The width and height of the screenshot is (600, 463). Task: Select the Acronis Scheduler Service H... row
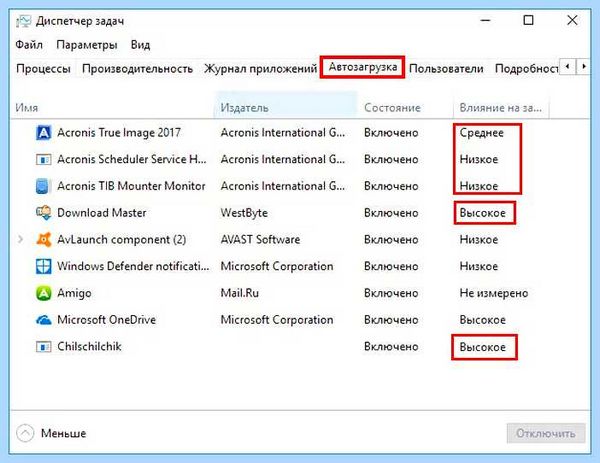point(300,159)
